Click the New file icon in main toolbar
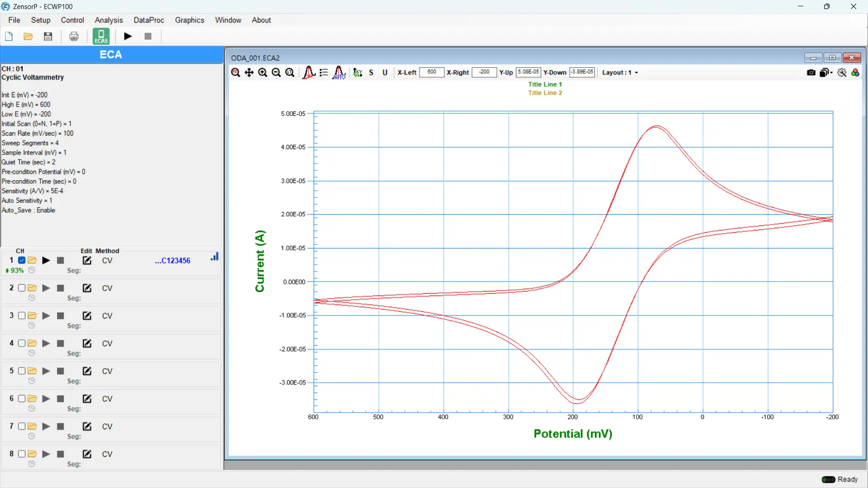Viewport: 868px width, 488px height. (x=9, y=37)
